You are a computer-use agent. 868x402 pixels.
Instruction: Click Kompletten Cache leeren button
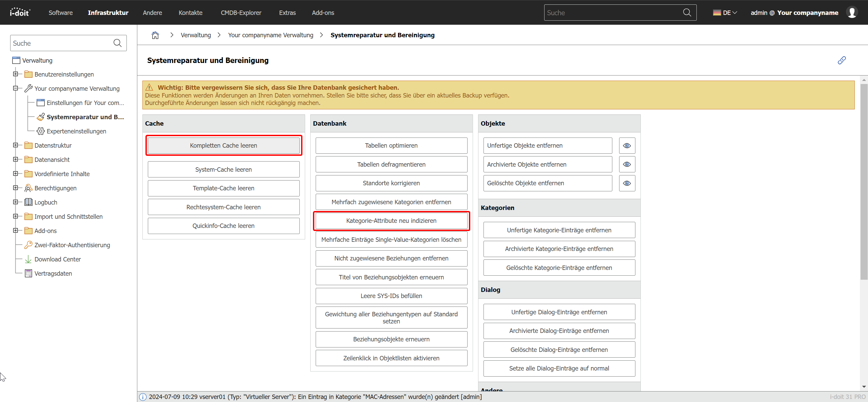pyautogui.click(x=223, y=146)
